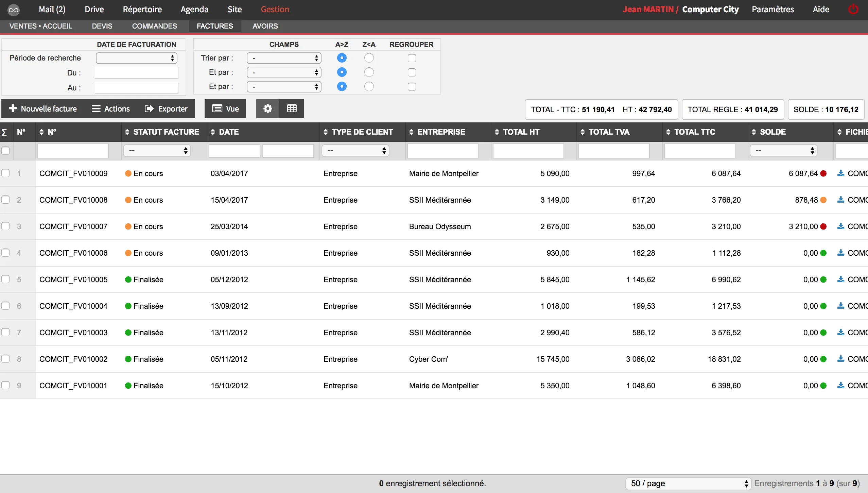
Task: Sort by TOTAL TTC column arrows
Action: 668,132
